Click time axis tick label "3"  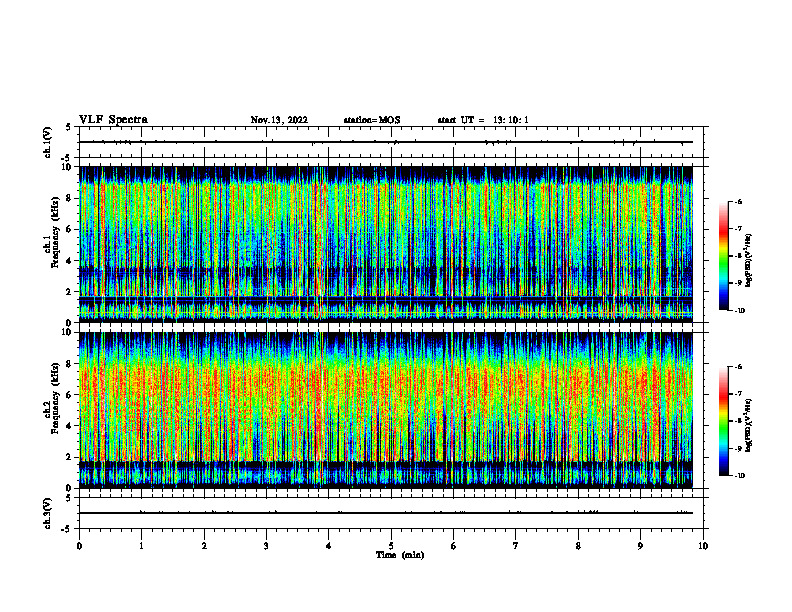click(x=266, y=546)
